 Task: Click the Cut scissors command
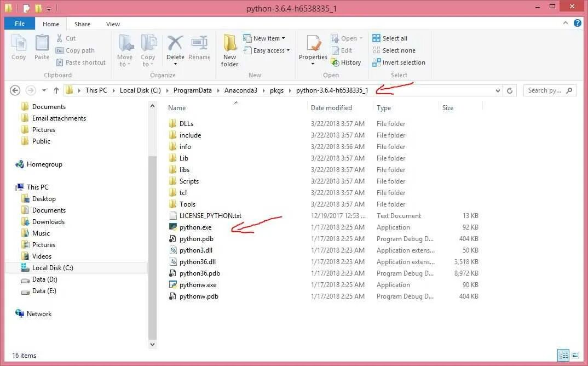click(x=66, y=38)
